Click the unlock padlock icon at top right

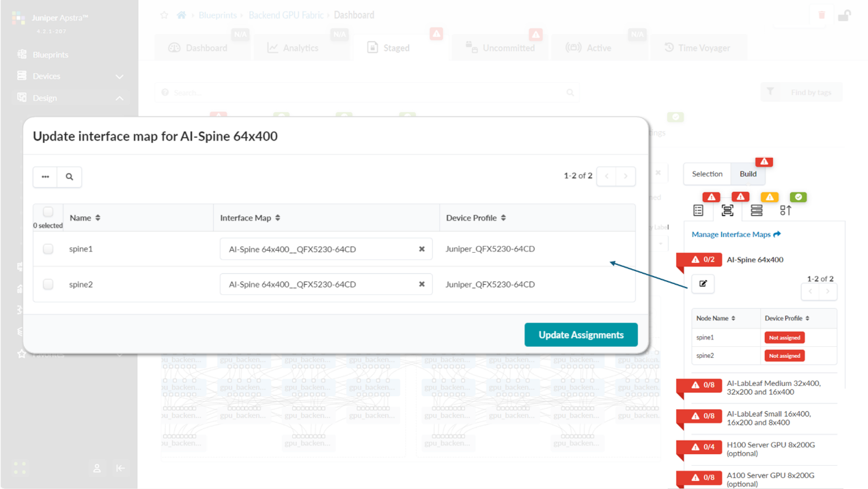844,15
